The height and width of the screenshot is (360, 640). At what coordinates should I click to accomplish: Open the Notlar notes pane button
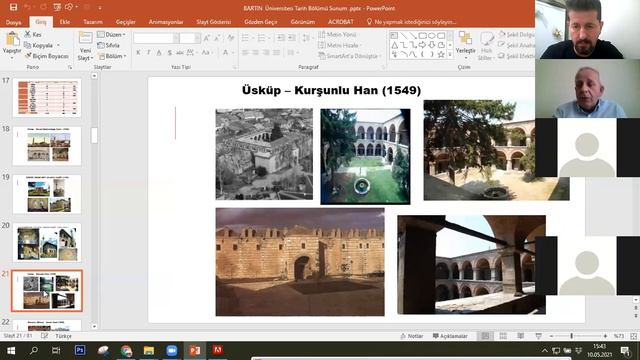point(411,336)
